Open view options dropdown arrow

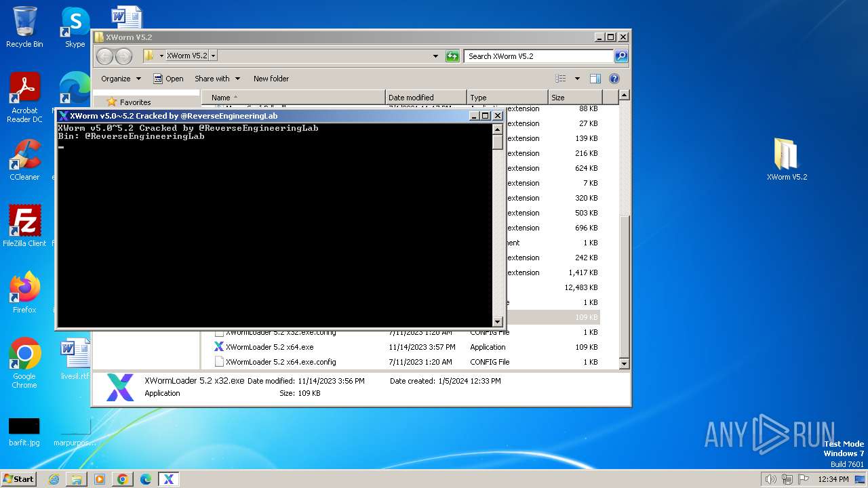pos(577,79)
